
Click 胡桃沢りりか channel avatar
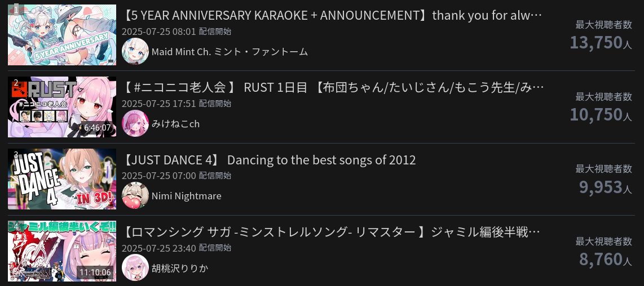click(x=135, y=268)
